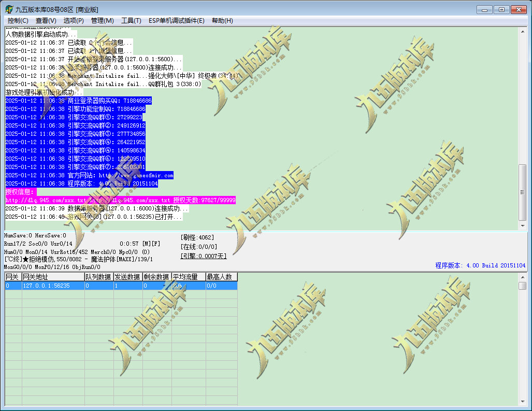532x411 pixels.
Task: Select gateway address 127.0.0.1:56235 cell
Action: (53, 286)
